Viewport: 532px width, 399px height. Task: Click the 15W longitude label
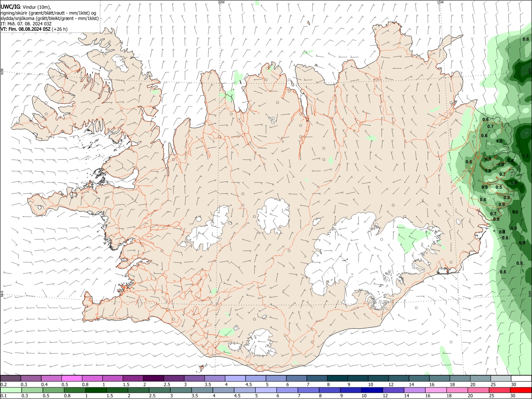tap(440, 2)
